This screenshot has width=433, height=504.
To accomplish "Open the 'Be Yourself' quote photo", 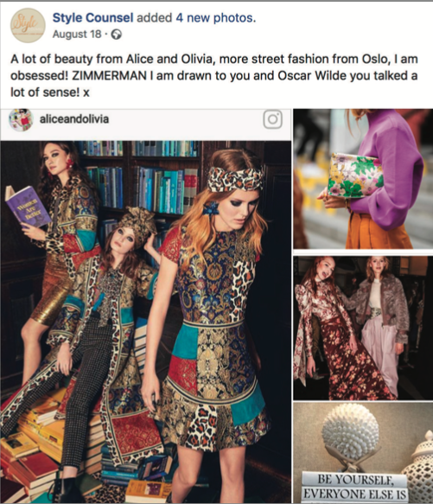I will [x=363, y=453].
